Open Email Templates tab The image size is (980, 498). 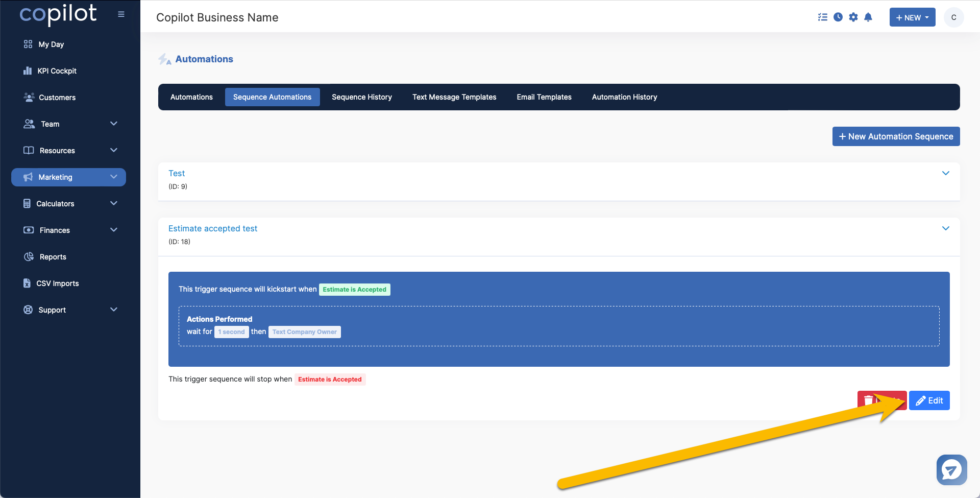coord(544,97)
